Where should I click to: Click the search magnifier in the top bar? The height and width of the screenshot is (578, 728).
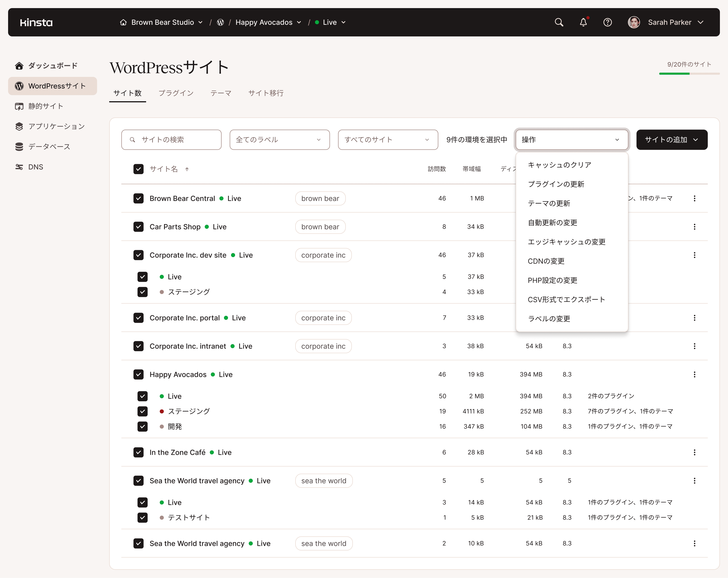pyautogui.click(x=559, y=22)
